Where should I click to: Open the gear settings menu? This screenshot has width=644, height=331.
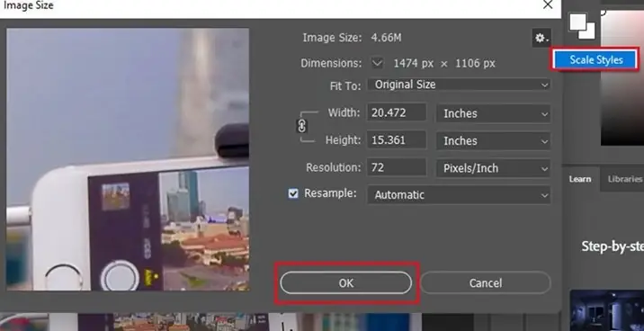[541, 38]
